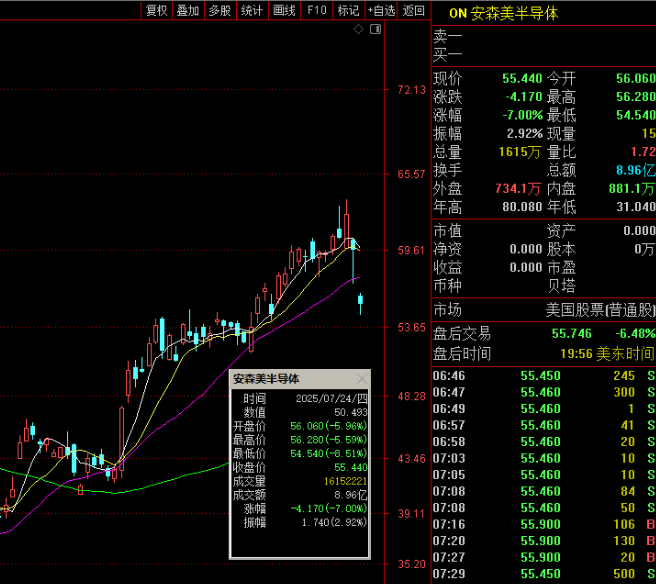Open F10 company info
This screenshot has height=584, width=656.
[x=317, y=10]
